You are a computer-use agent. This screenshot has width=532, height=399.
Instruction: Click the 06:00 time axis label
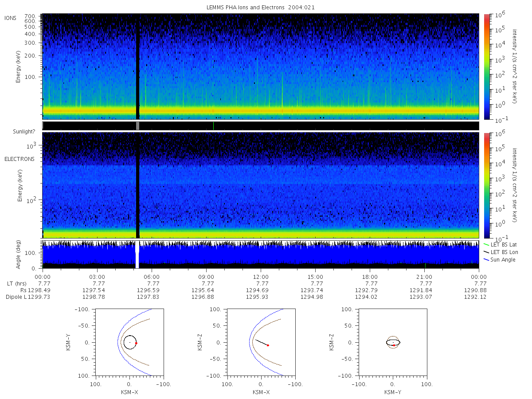pyautogui.click(x=152, y=277)
